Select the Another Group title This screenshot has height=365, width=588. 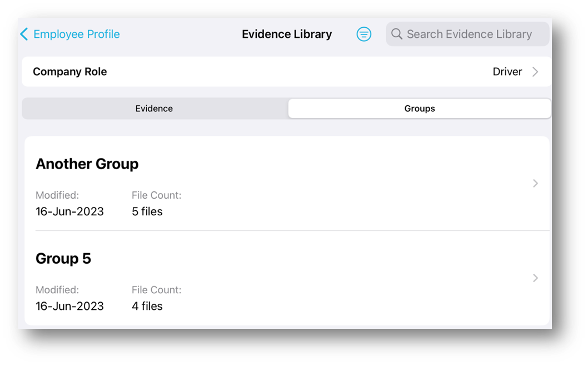pos(87,164)
